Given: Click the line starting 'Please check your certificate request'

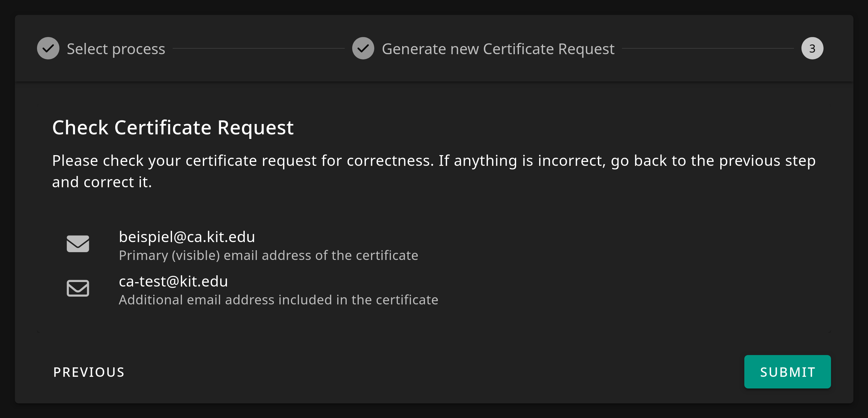Looking at the screenshot, I should pyautogui.click(x=434, y=161).
